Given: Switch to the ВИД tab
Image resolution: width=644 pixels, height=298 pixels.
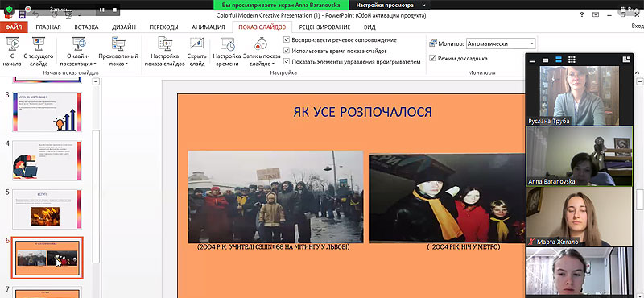Looking at the screenshot, I should [x=369, y=27].
